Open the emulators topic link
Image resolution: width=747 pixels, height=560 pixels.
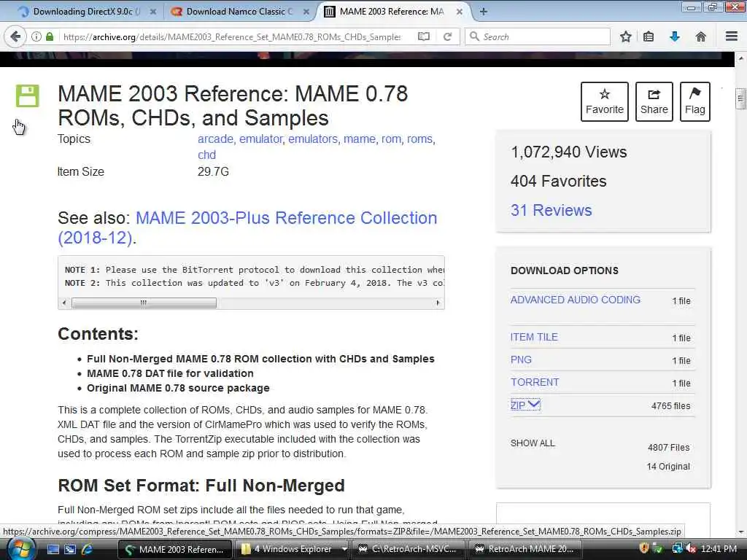[313, 139]
